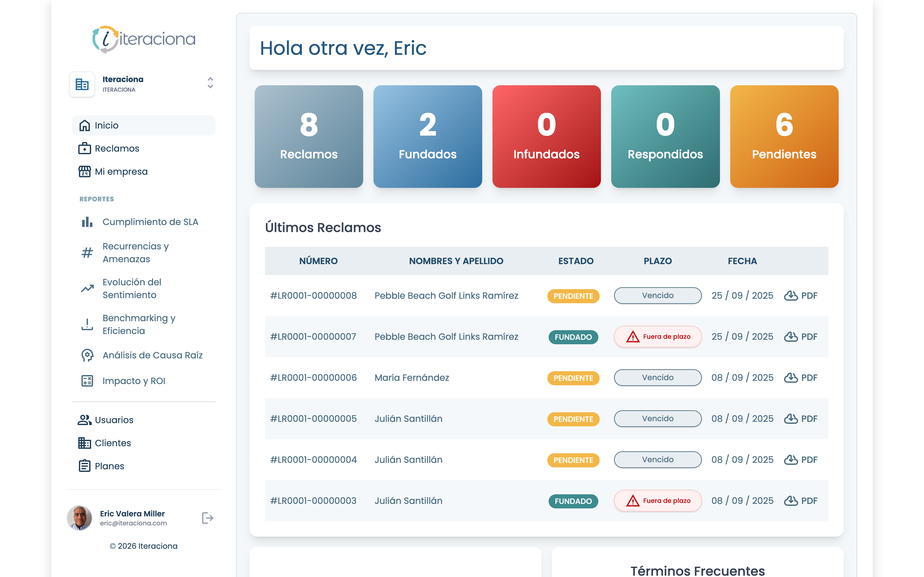This screenshot has width=924, height=577.
Task: Expand the Iteraciona company switcher chevrons
Action: tap(210, 83)
